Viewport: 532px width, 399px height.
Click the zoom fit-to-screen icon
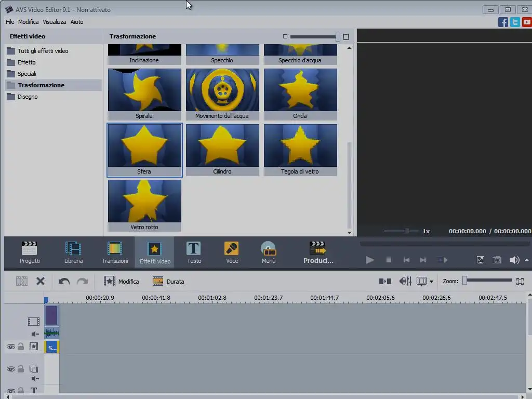(520, 281)
